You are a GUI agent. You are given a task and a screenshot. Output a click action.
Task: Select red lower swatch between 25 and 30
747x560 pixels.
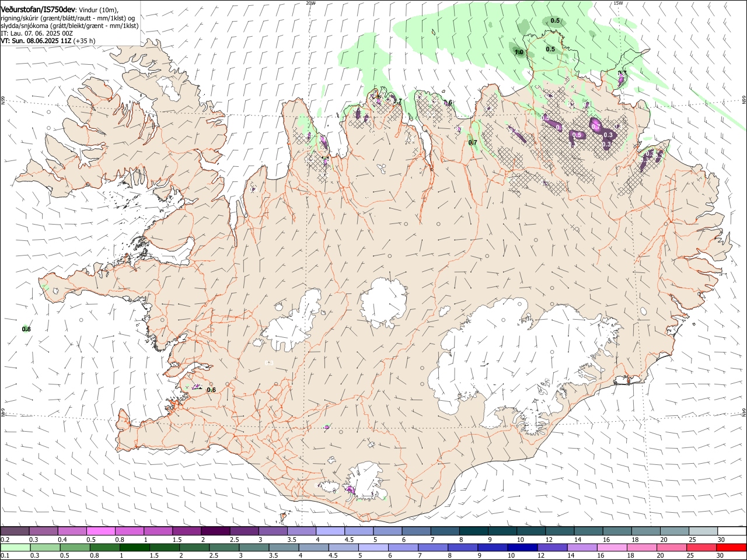[x=703, y=548]
